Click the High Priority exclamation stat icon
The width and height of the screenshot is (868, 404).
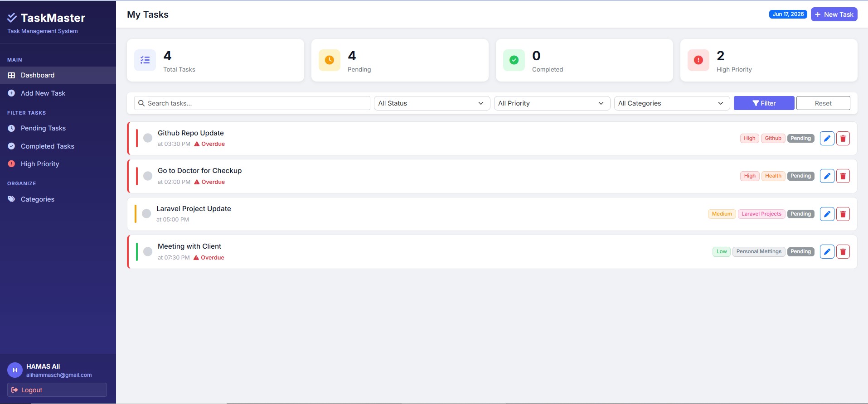tap(698, 60)
